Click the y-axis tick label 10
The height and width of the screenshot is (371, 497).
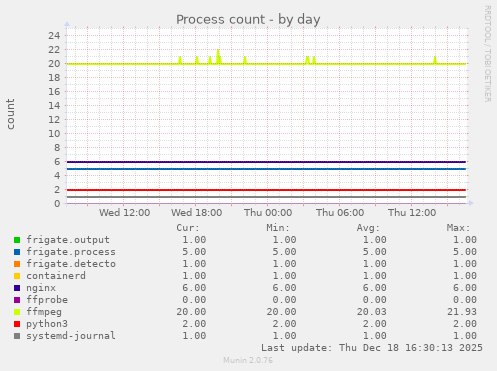[54, 134]
